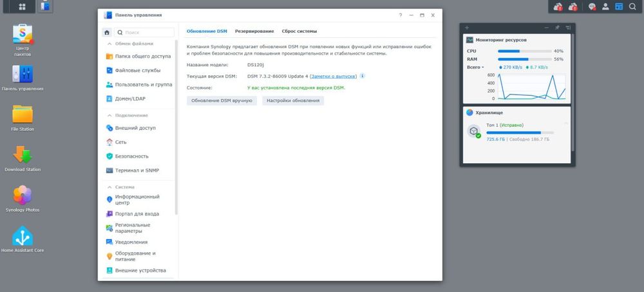Viewport: 644px width, 292px height.
Task: Add a widget with the plus icon
Action: pos(467,28)
